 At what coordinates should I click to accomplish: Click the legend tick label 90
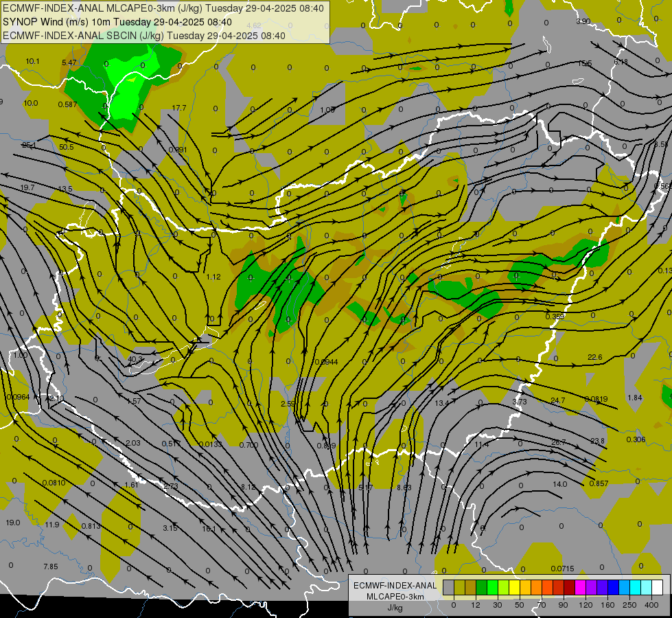click(x=563, y=605)
